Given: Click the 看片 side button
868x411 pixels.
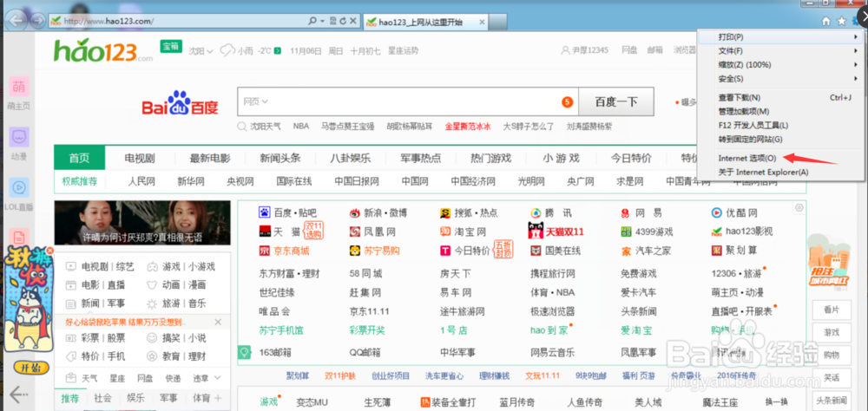Looking at the screenshot, I should coord(832,310).
